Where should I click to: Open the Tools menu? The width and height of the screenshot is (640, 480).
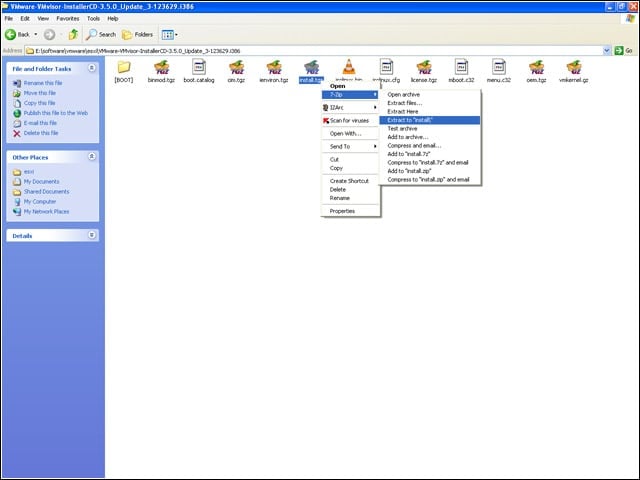(93, 18)
